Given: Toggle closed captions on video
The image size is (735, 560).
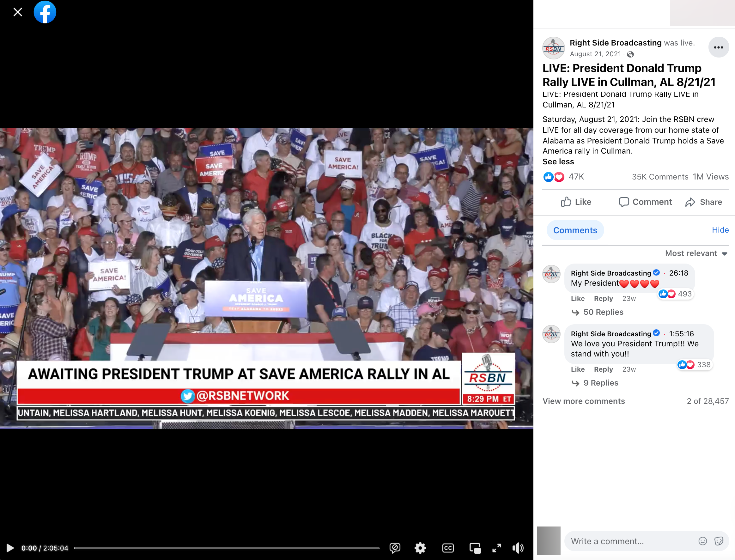Looking at the screenshot, I should (x=448, y=548).
